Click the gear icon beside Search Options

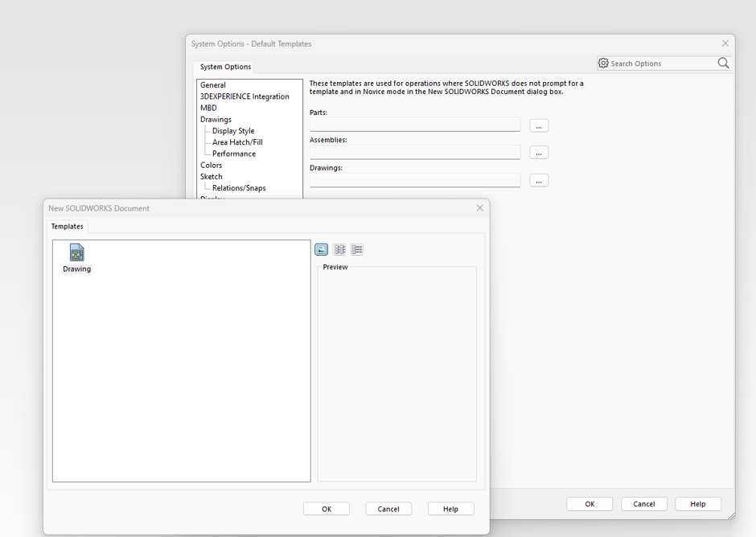tap(603, 64)
